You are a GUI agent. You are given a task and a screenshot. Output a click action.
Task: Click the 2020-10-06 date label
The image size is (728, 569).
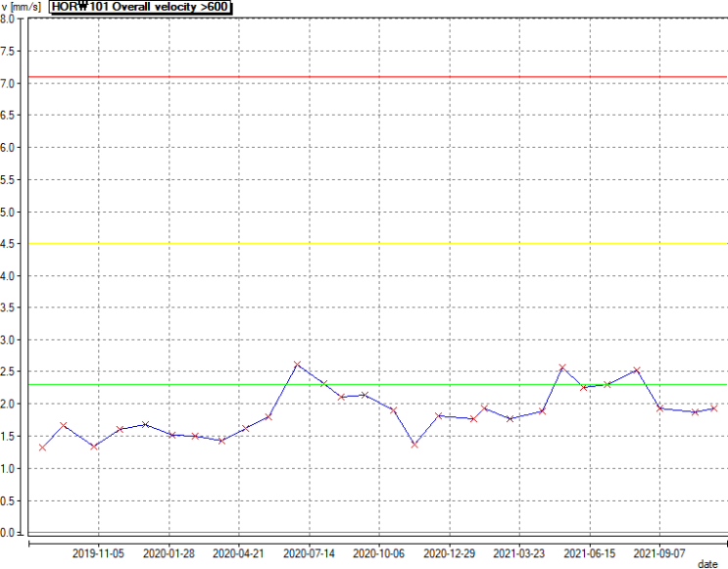(x=379, y=553)
